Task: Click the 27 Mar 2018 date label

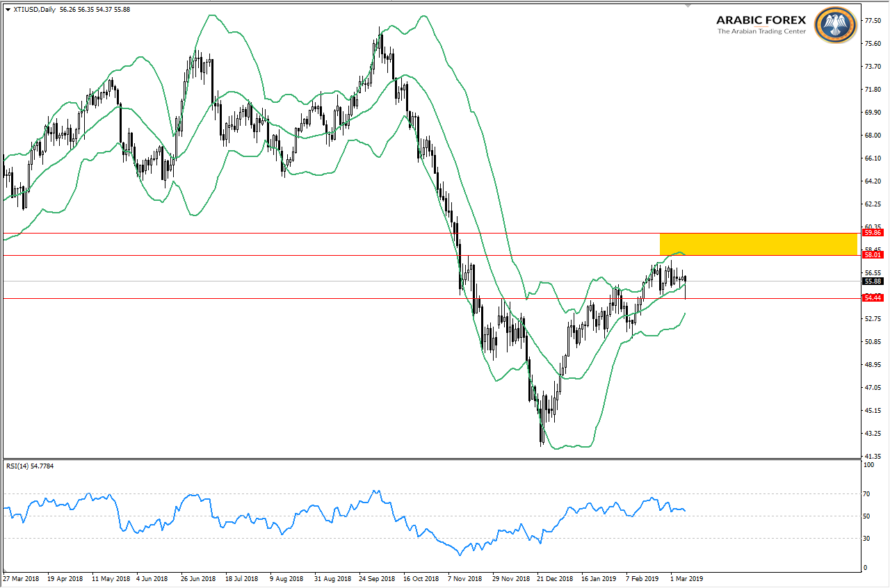Action: 21,578
